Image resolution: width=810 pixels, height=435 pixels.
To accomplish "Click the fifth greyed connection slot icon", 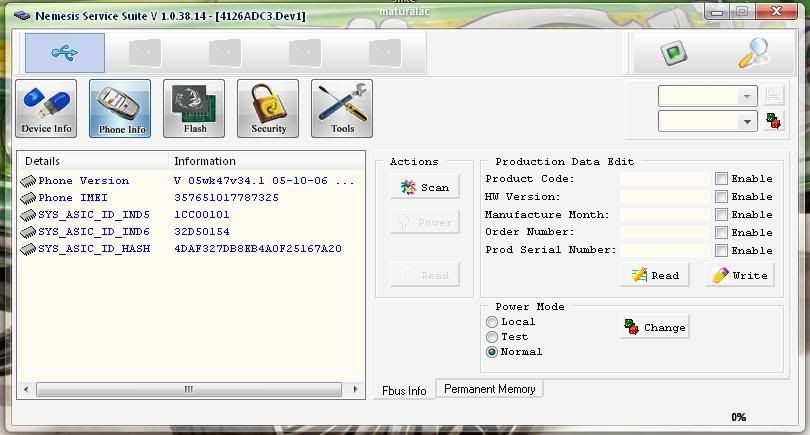I will click(385, 53).
